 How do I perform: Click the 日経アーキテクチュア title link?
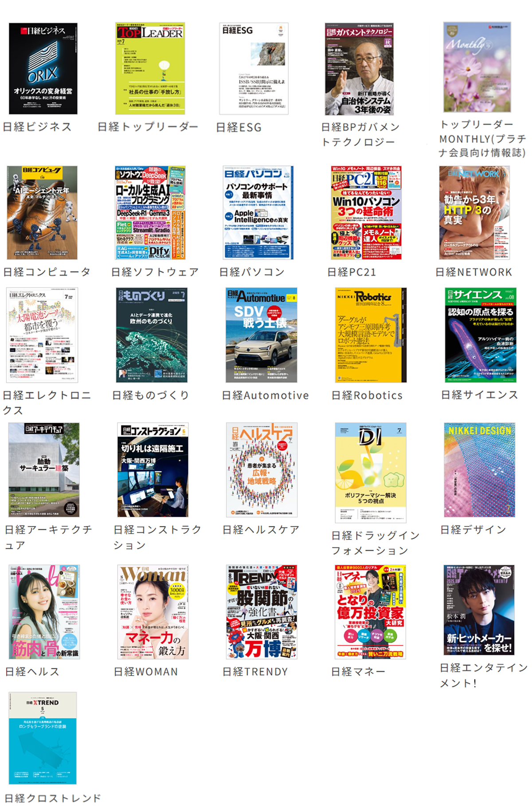[x=49, y=537]
